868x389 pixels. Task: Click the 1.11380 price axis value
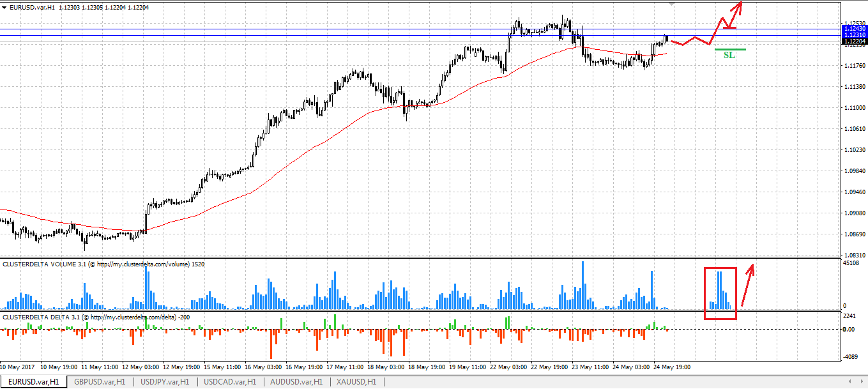[855, 87]
